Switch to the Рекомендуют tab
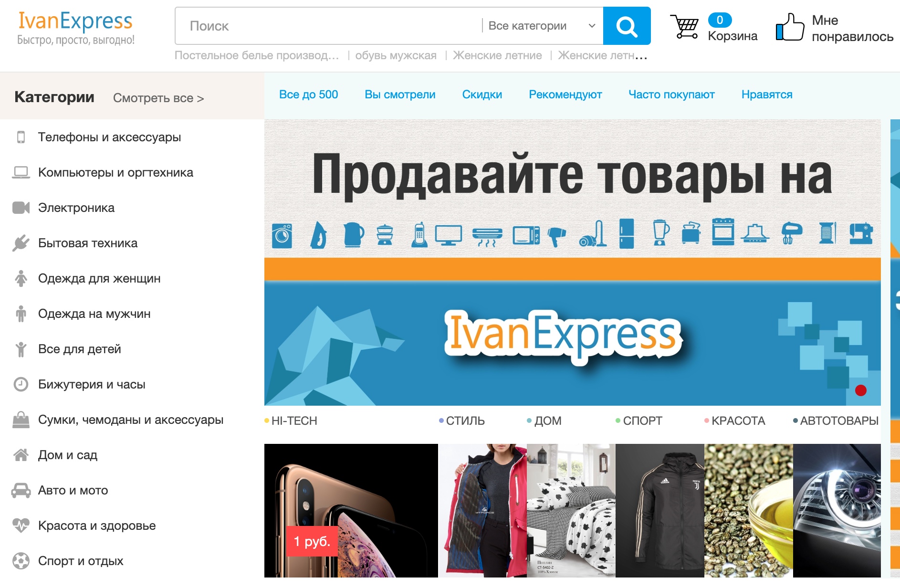Screen dimensions: 900x588 (565, 94)
